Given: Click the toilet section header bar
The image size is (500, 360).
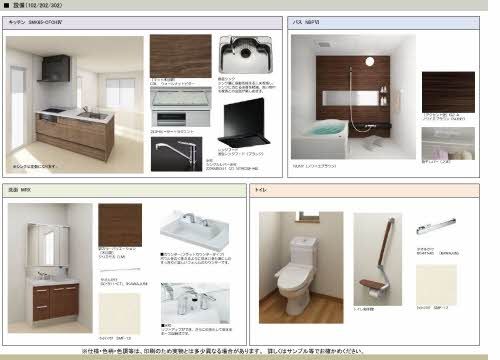Looking at the screenshot, I should [364, 190].
